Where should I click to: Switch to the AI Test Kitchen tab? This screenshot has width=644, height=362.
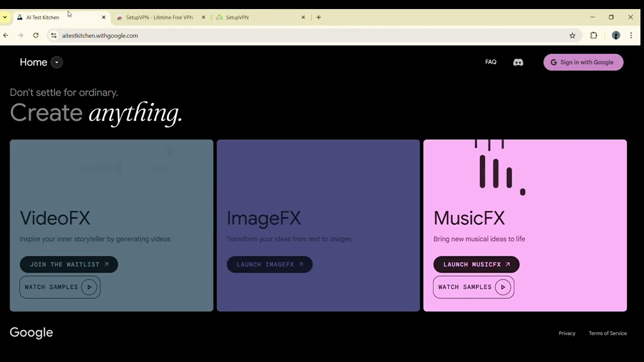[x=60, y=17]
